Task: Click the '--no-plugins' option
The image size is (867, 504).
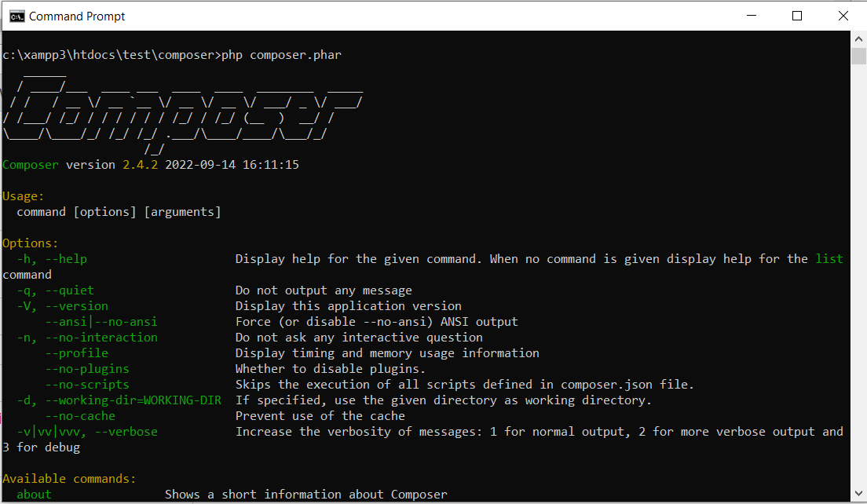Action: point(87,369)
